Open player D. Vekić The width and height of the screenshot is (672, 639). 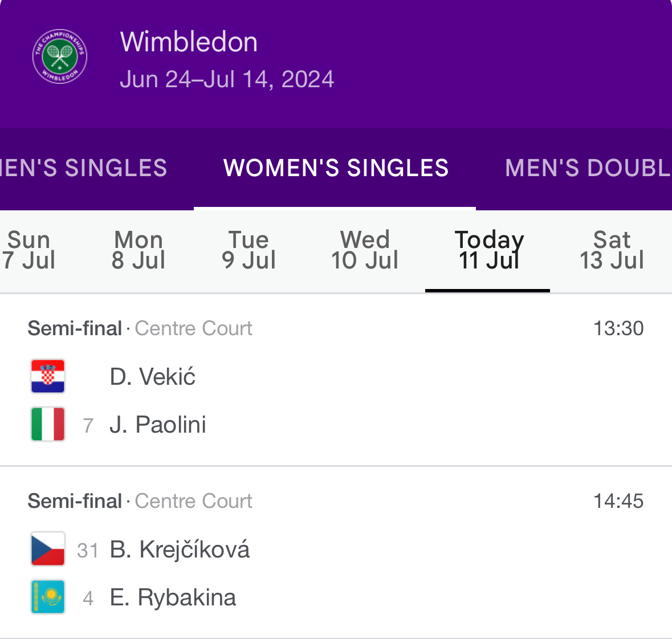152,377
